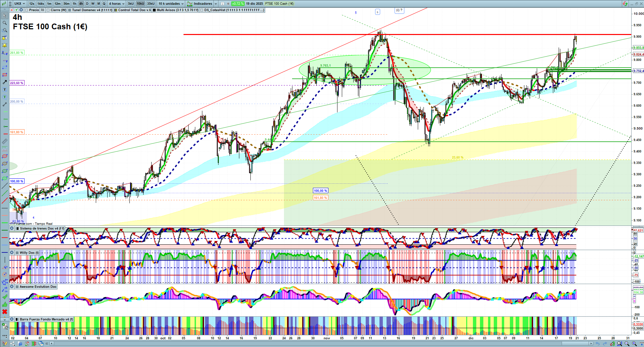
Task: Toggle the Multi Avisos indicator
Action: (x=154, y=10)
